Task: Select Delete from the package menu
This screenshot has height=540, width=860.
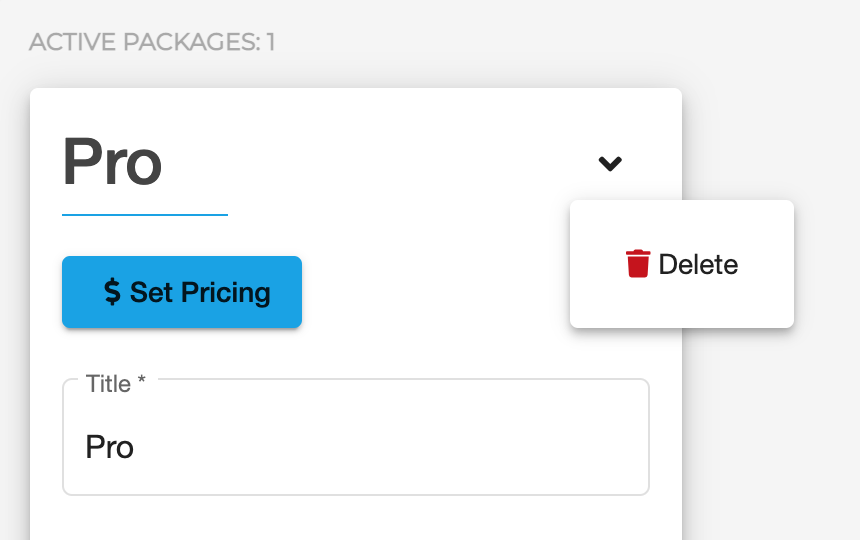Action: click(682, 264)
